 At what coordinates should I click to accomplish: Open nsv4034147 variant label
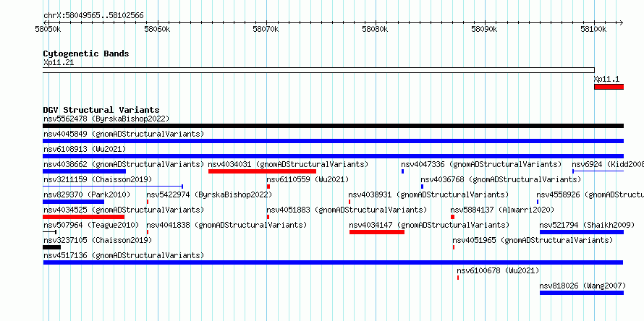pyautogui.click(x=429, y=226)
